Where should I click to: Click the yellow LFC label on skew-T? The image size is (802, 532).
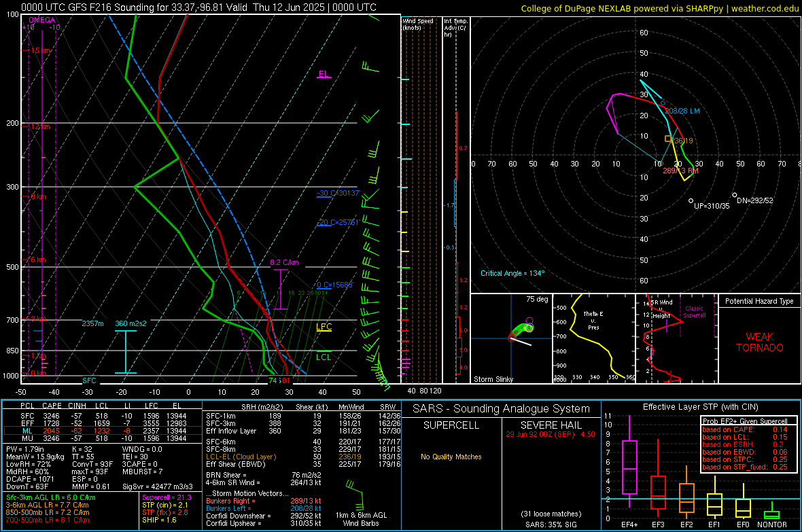324,327
